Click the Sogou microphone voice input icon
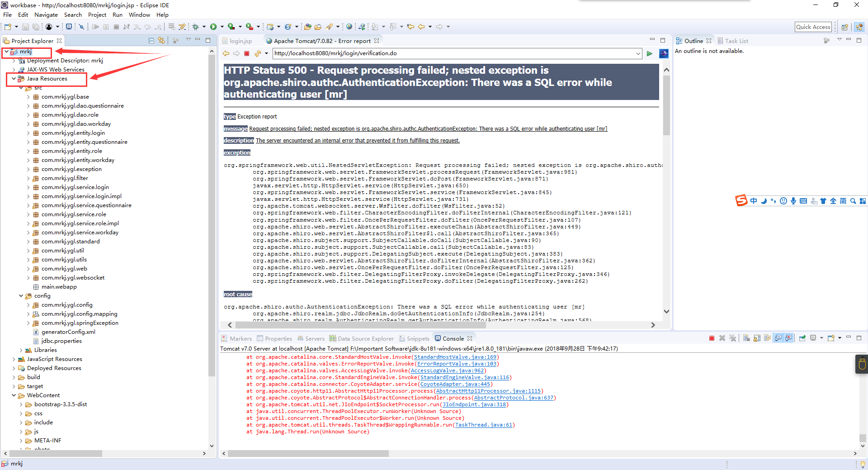 point(793,201)
